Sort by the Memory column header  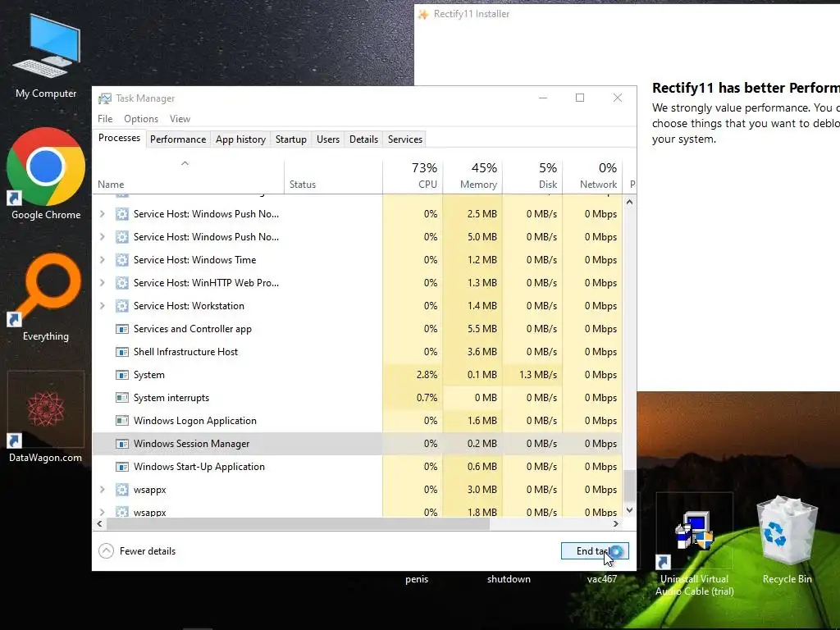click(x=473, y=177)
